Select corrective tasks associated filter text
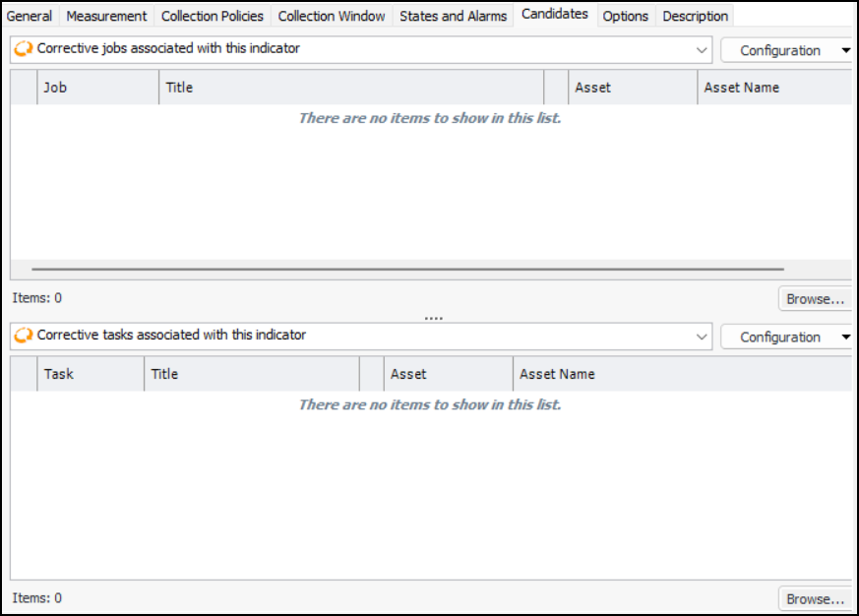 click(171, 335)
